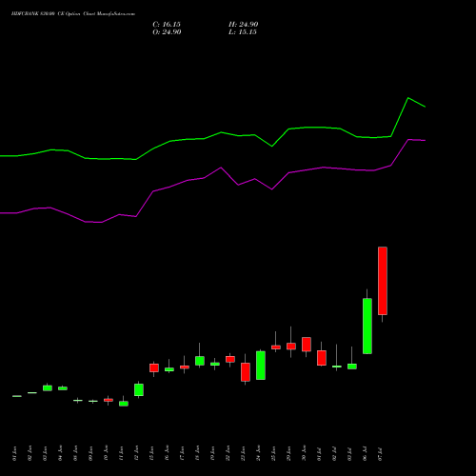Click the HDFCBANK CE Option chart title

point(73,14)
